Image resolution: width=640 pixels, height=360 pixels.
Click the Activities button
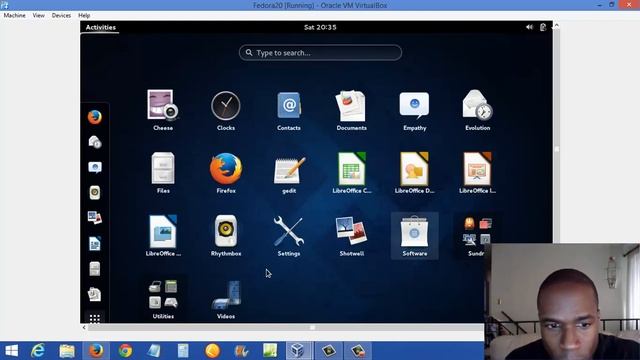pos(100,27)
